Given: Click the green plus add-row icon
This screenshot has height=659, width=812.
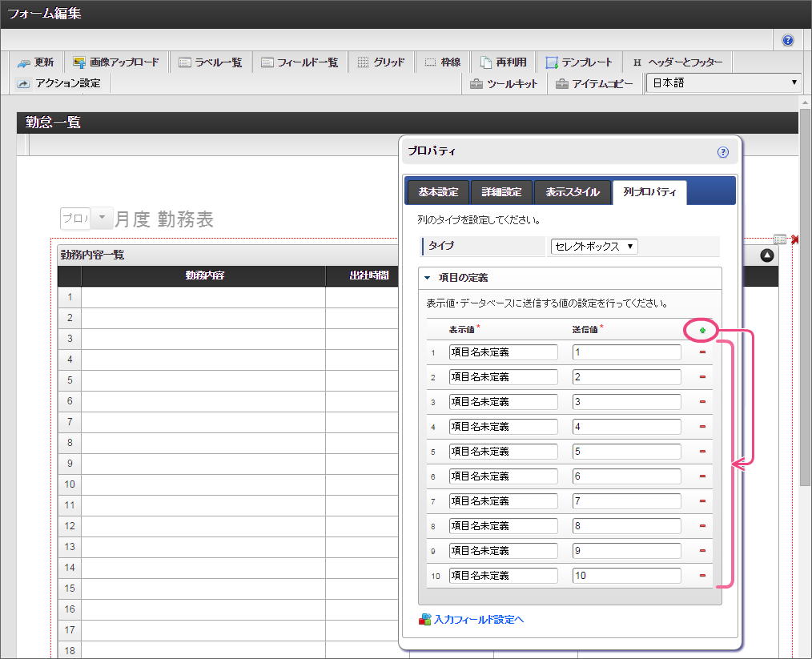Looking at the screenshot, I should pyautogui.click(x=702, y=331).
